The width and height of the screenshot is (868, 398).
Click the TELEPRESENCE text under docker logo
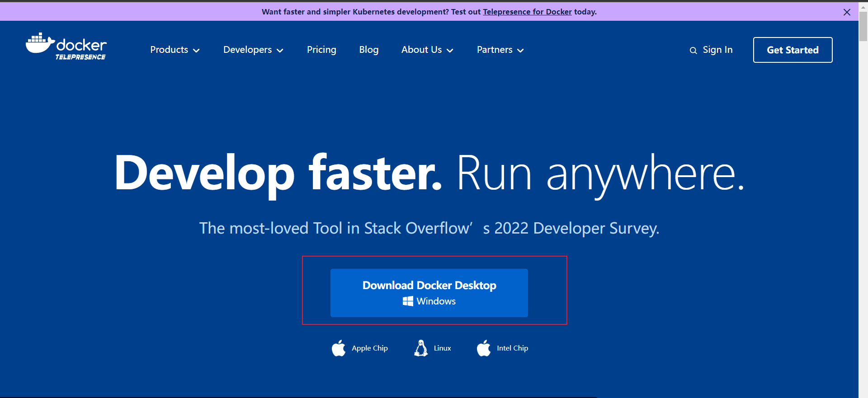80,57
